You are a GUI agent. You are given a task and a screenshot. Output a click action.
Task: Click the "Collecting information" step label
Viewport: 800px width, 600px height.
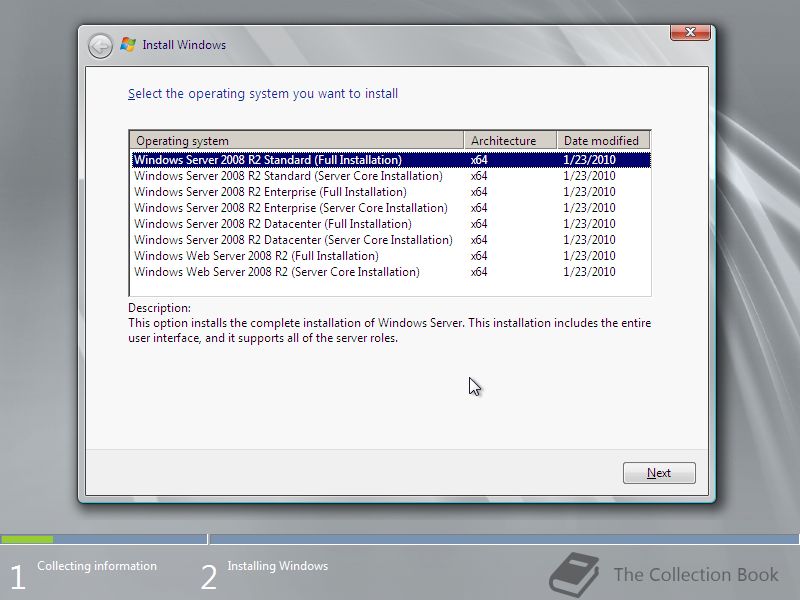[97, 566]
